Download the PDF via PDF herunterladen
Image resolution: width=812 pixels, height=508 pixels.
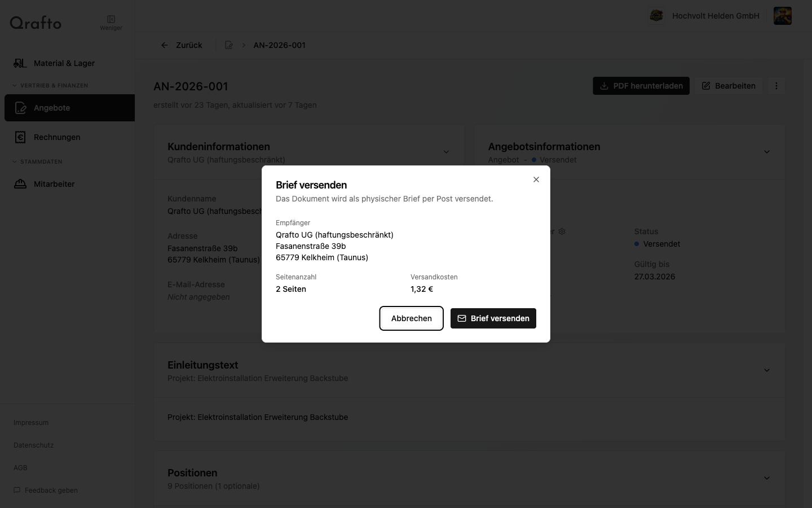[x=641, y=86]
